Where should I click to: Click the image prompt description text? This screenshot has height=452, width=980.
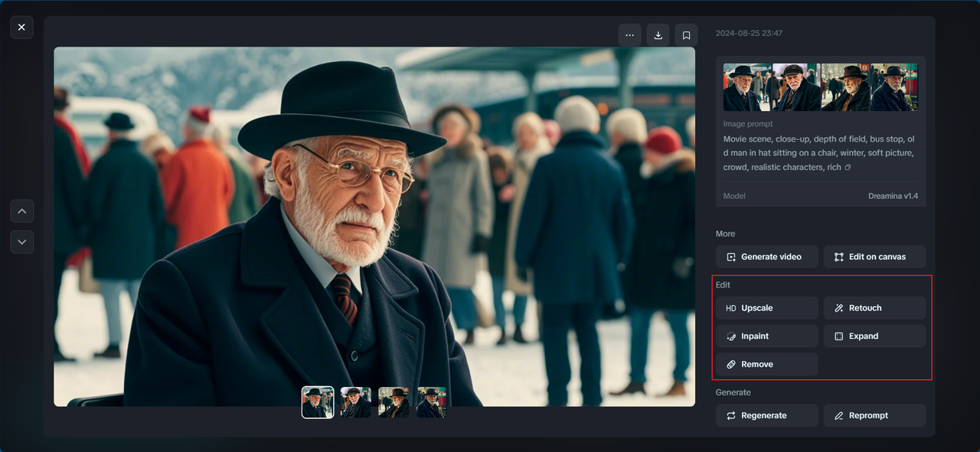[818, 153]
